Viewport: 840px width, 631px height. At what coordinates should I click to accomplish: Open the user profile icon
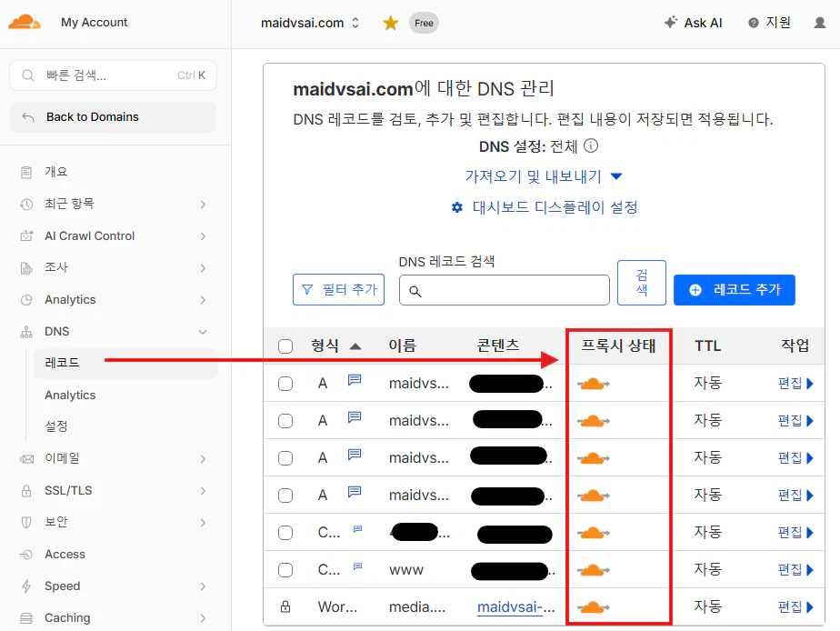coord(820,23)
